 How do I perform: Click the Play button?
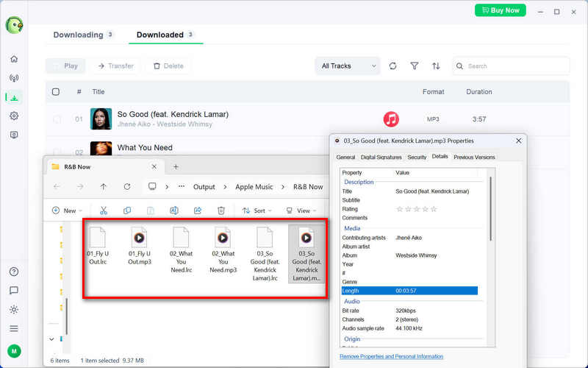coord(65,66)
